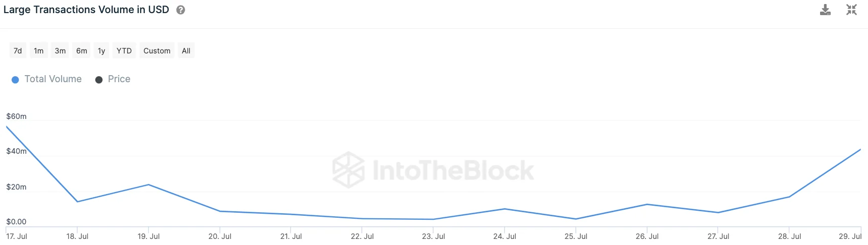Click the 23. Jul axis label
This screenshot has height=245, width=868.
(433, 236)
